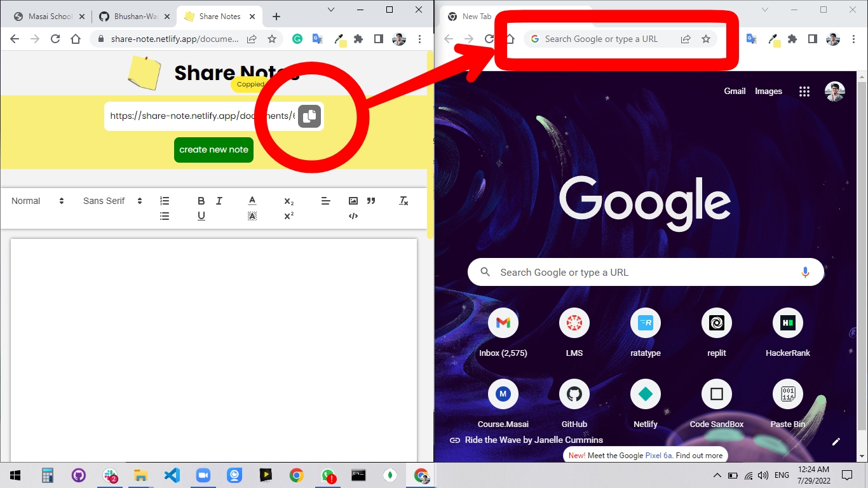868x488 pixels.
Task: Insert an ordered numbered list
Action: [x=165, y=201]
